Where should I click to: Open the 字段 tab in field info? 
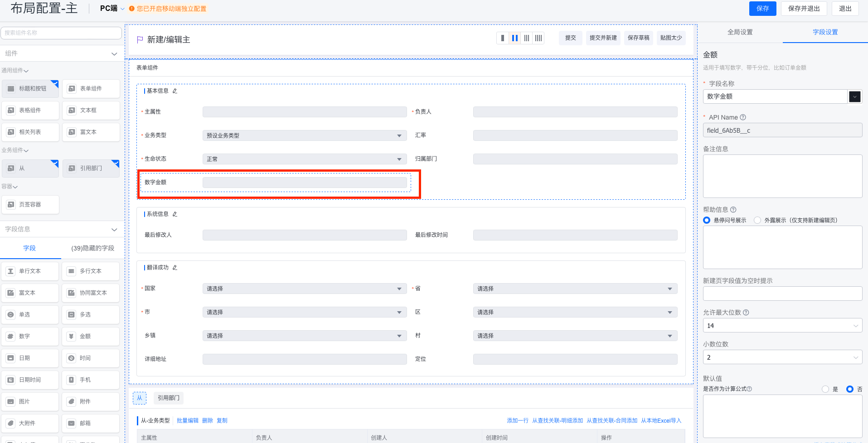(29, 248)
